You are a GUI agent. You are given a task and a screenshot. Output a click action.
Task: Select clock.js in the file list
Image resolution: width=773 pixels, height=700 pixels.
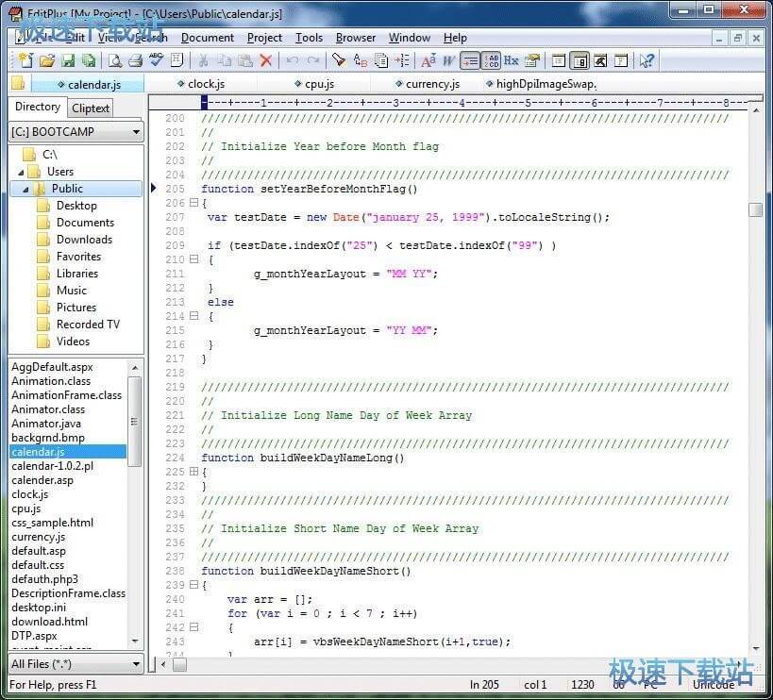tap(29, 493)
